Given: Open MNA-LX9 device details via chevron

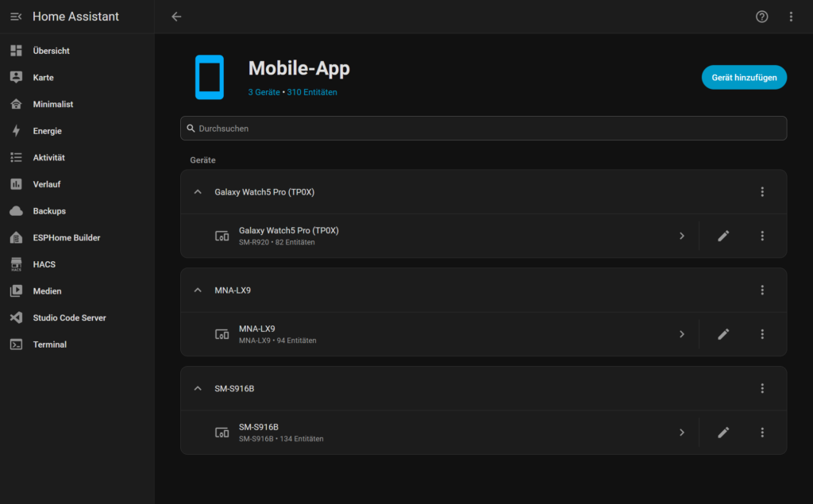Looking at the screenshot, I should [x=682, y=334].
